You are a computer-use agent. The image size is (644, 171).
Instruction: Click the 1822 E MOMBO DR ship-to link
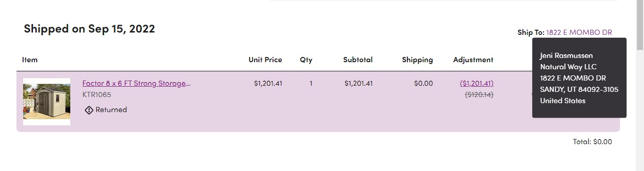coord(579,33)
